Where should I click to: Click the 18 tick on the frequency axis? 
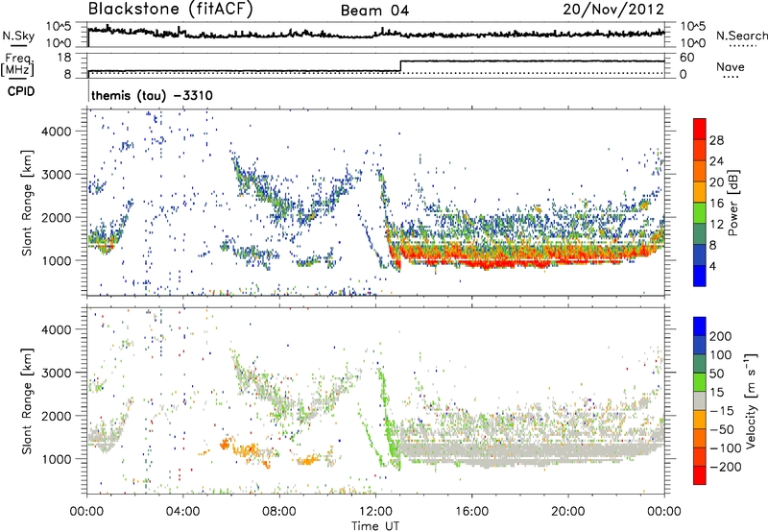pos(64,58)
